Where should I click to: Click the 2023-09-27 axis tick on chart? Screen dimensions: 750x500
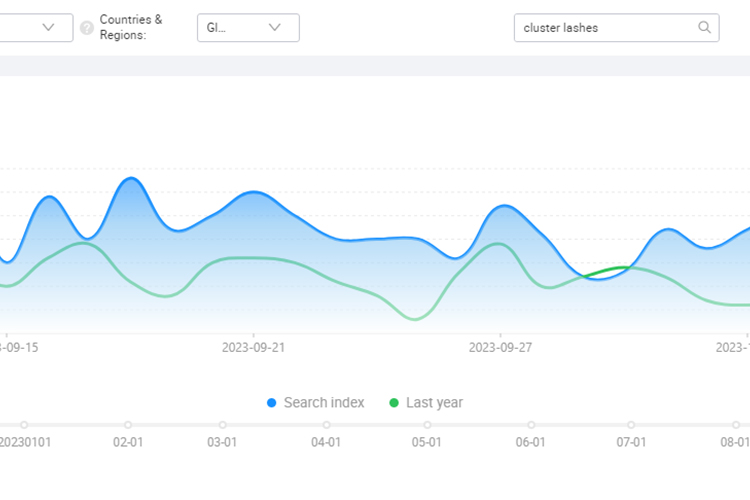click(x=500, y=347)
